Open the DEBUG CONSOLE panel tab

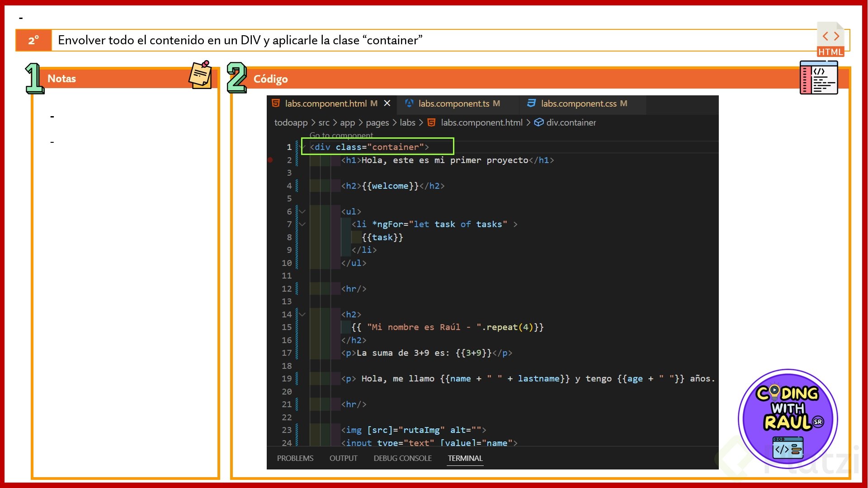point(402,458)
